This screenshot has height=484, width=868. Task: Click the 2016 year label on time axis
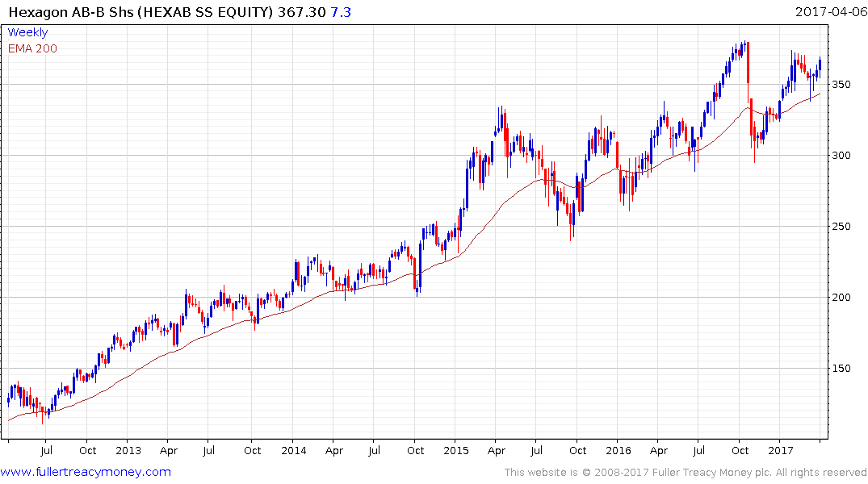[619, 450]
